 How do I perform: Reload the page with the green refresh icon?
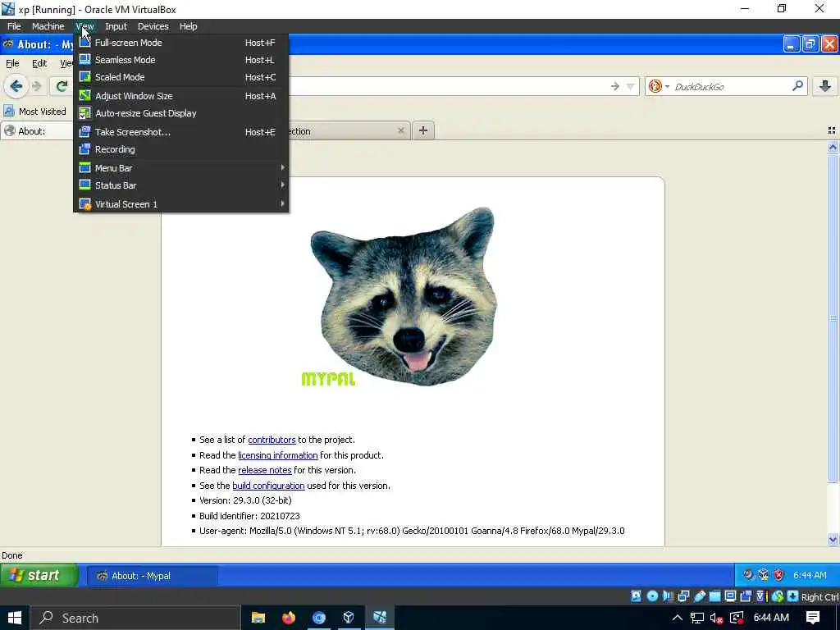click(x=62, y=86)
